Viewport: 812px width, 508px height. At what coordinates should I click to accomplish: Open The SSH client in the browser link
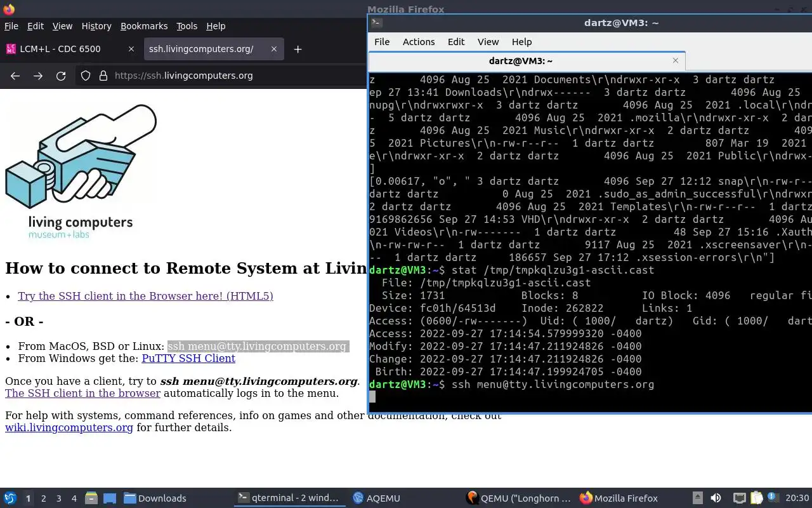[x=82, y=393]
